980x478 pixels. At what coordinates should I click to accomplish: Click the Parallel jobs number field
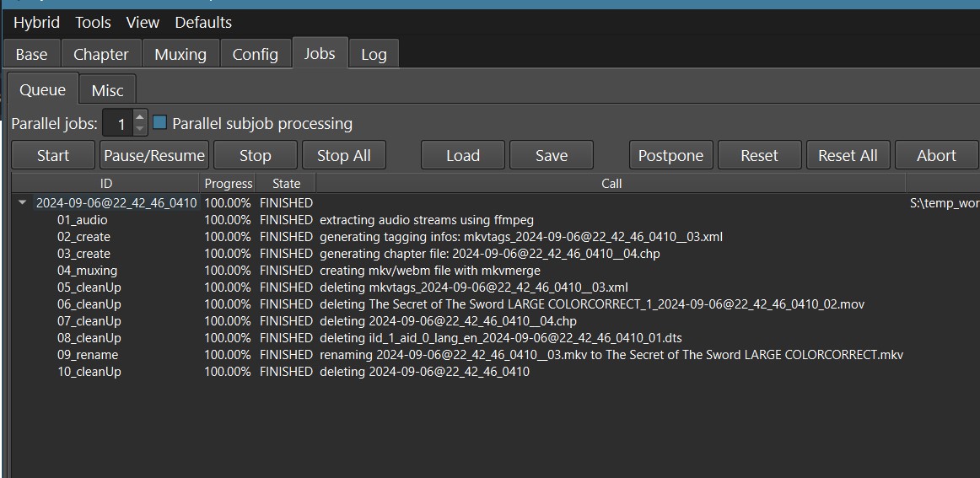[119, 124]
